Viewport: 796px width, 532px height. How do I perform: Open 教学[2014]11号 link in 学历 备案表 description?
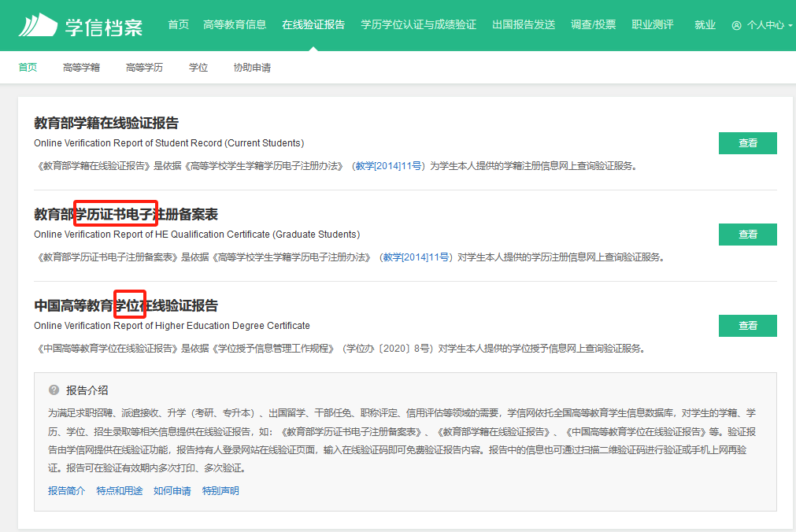click(x=416, y=257)
